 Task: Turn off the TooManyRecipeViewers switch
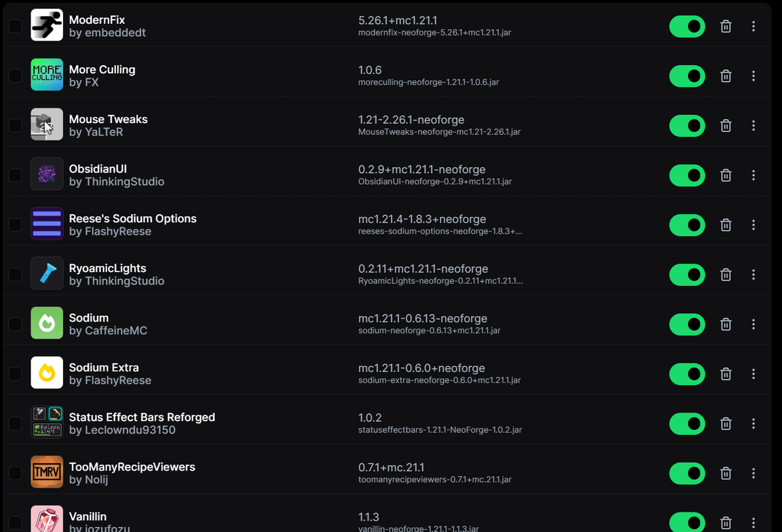pyautogui.click(x=686, y=473)
